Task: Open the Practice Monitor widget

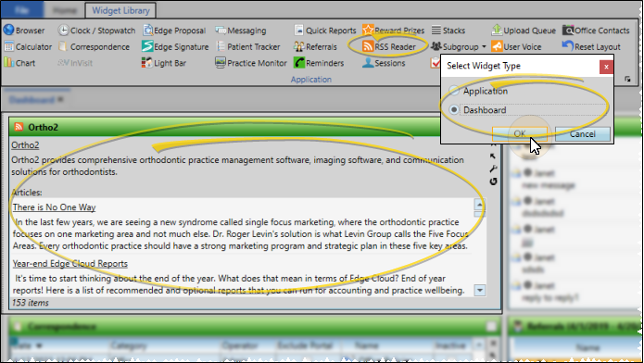Action: (251, 63)
